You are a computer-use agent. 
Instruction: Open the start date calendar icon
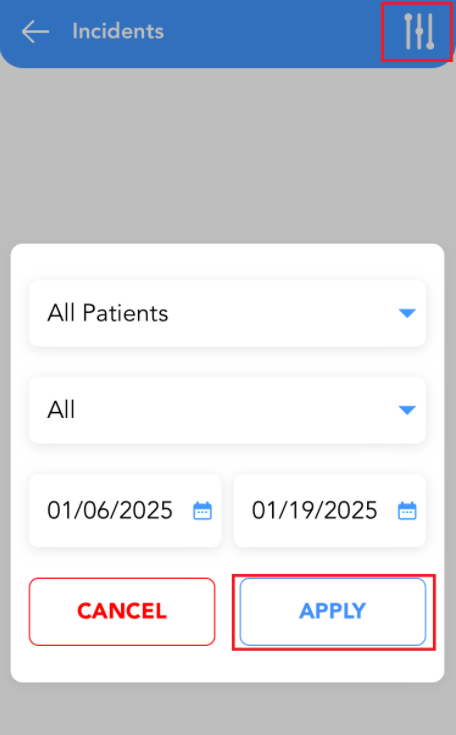tap(202, 510)
